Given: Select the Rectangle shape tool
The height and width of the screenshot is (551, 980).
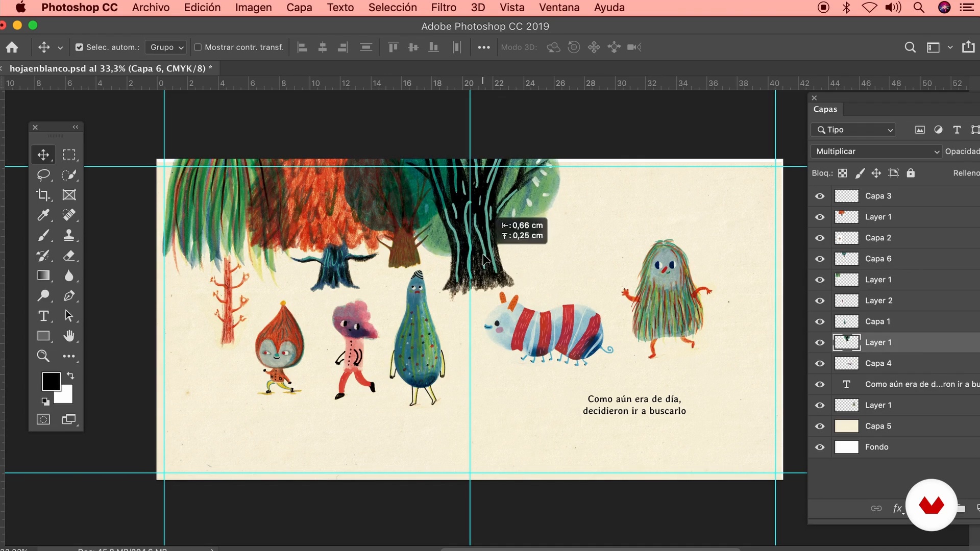Looking at the screenshot, I should pyautogui.click(x=43, y=336).
